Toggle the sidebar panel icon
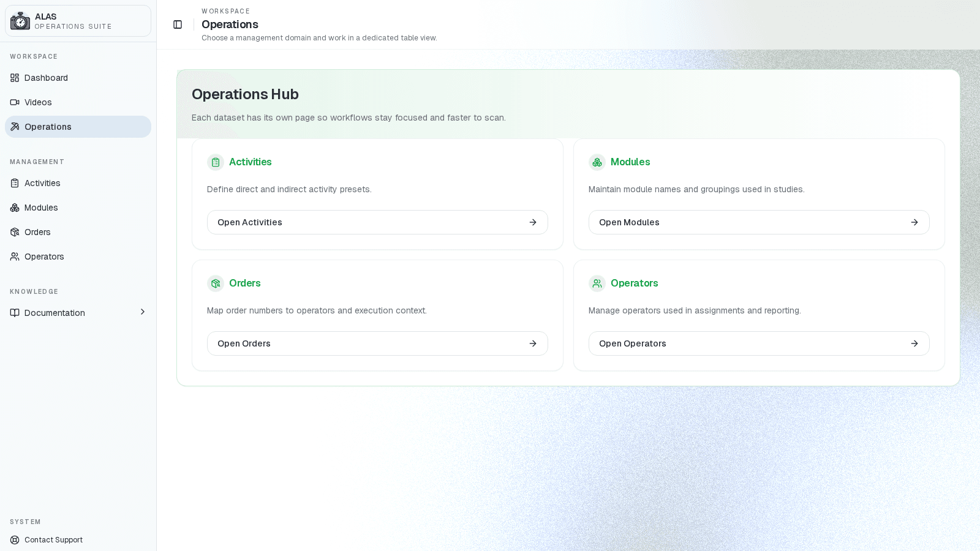This screenshot has width=980, height=551. tap(178, 24)
